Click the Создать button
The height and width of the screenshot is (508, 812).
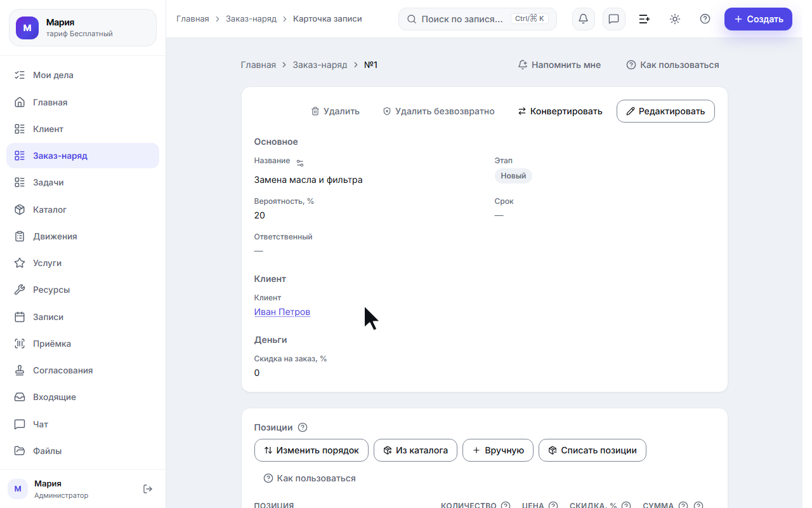[758, 19]
